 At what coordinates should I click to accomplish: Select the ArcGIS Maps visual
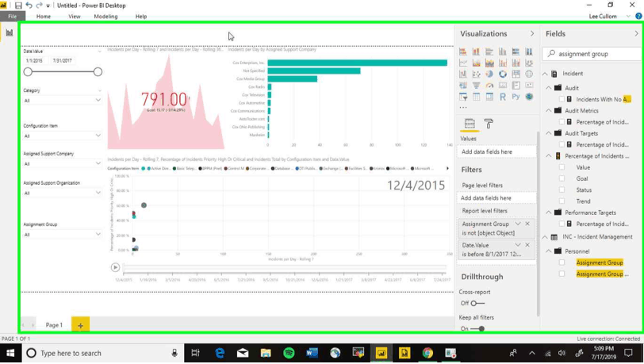[529, 97]
